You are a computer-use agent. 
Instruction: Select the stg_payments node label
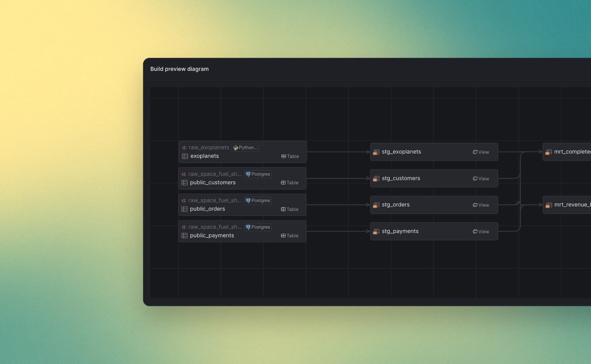point(400,231)
